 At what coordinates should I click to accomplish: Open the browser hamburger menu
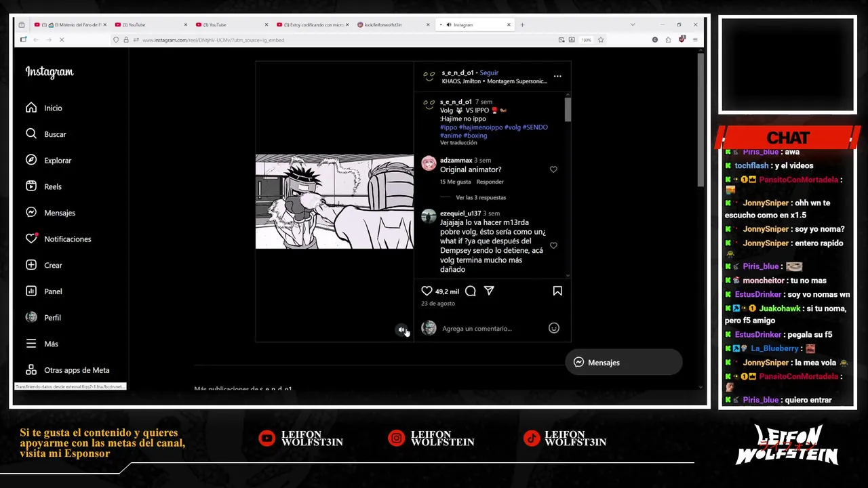(695, 40)
